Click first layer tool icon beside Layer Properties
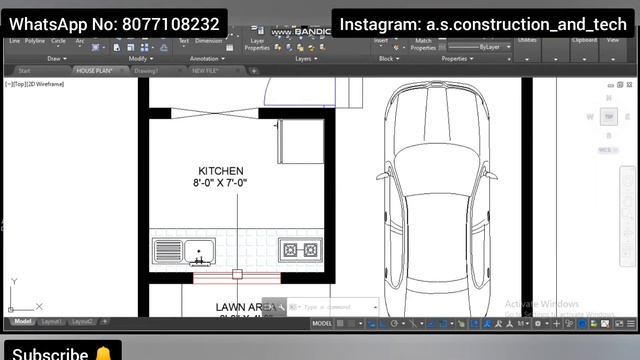The image size is (640, 360). (x=278, y=48)
